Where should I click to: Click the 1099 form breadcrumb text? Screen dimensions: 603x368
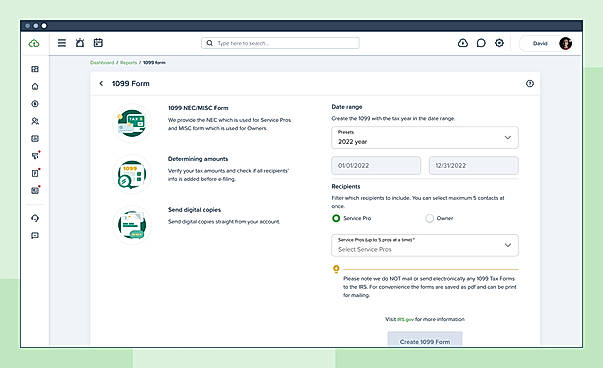tap(154, 62)
